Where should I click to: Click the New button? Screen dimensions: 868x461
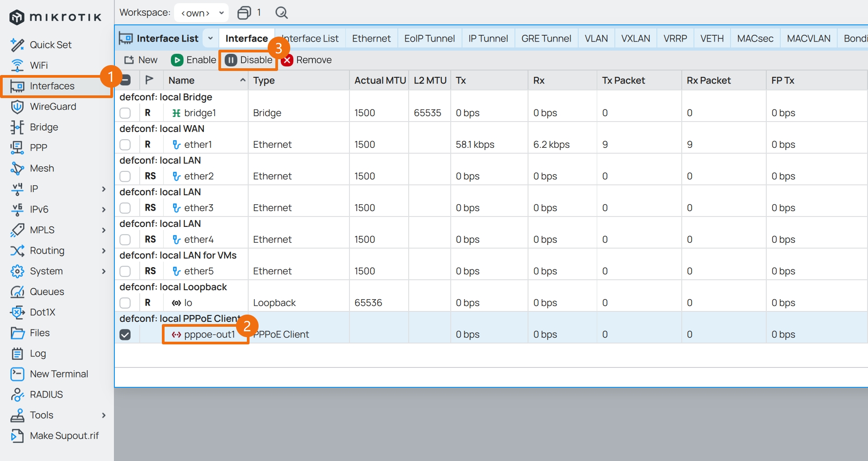point(141,60)
